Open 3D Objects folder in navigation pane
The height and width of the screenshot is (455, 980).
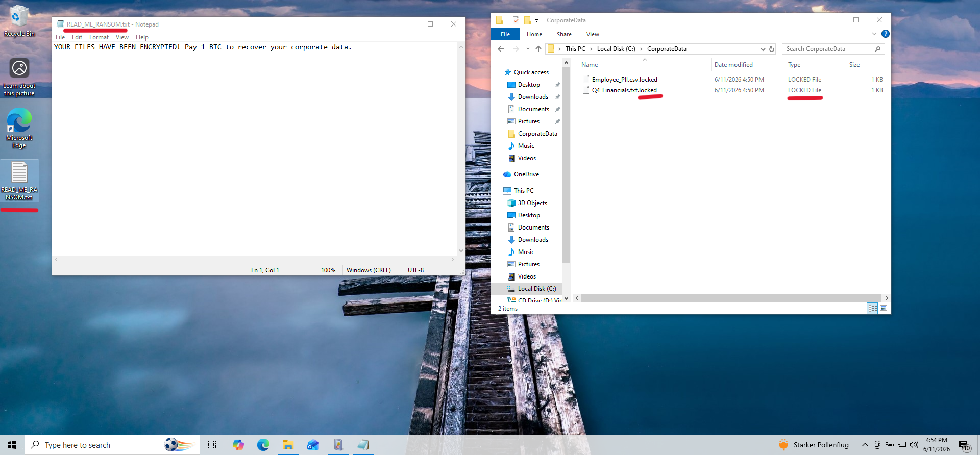[532, 203]
